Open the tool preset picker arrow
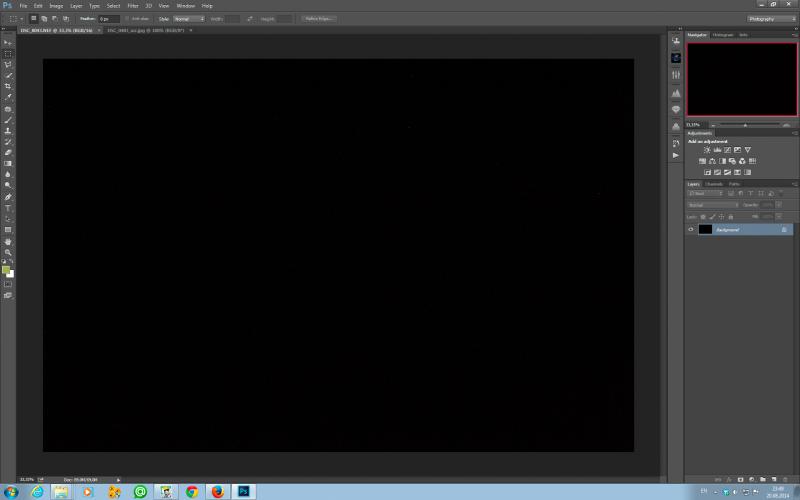This screenshot has width=800, height=500. [x=21, y=19]
